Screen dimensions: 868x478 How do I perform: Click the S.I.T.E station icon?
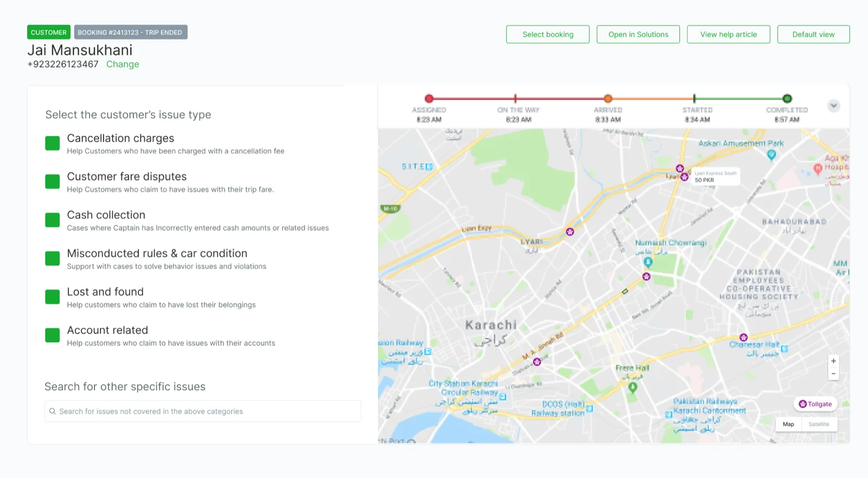pos(430,167)
